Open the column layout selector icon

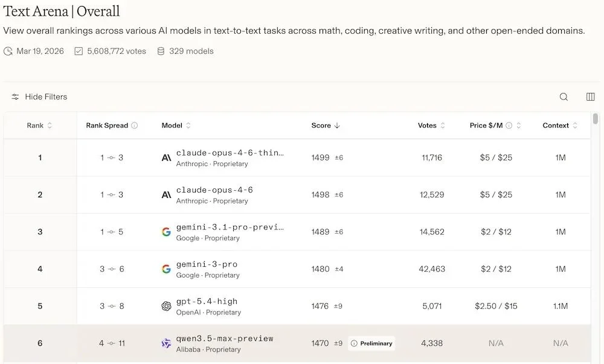(591, 97)
